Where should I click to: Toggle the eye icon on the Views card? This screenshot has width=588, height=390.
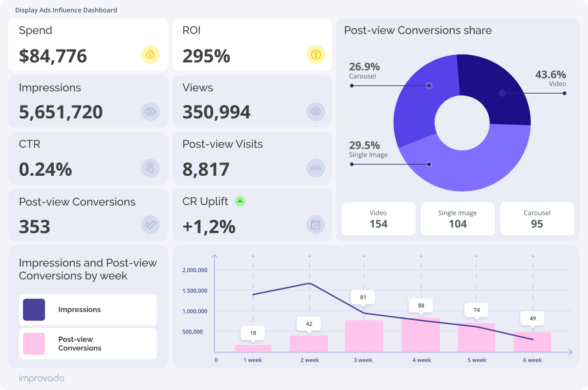click(x=316, y=111)
